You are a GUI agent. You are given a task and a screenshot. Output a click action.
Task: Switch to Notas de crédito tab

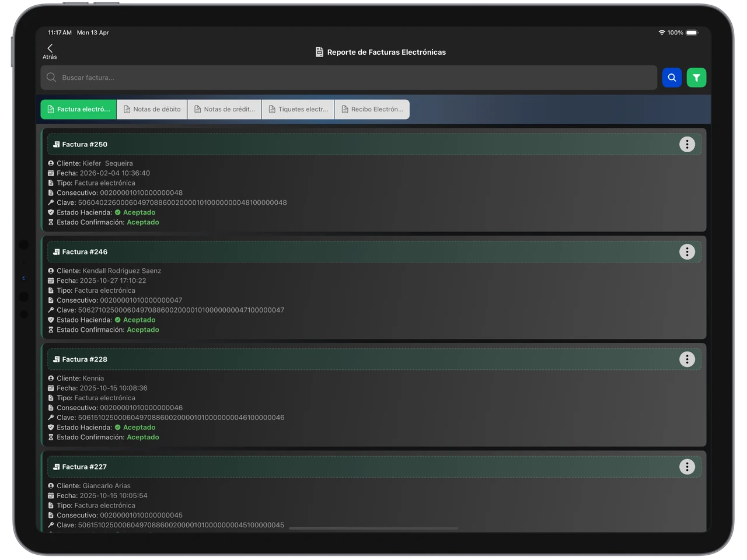tap(225, 109)
